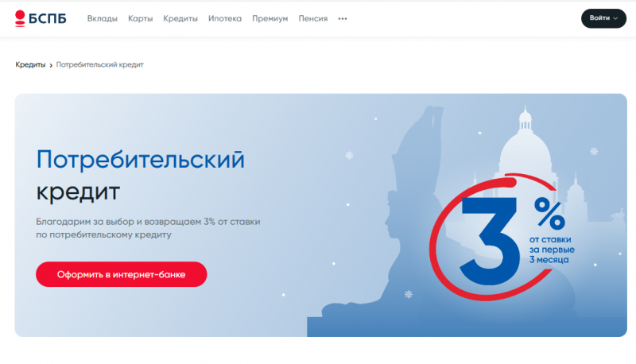The image size is (636, 364).
Task: Open the Пенсия section
Action: (313, 18)
